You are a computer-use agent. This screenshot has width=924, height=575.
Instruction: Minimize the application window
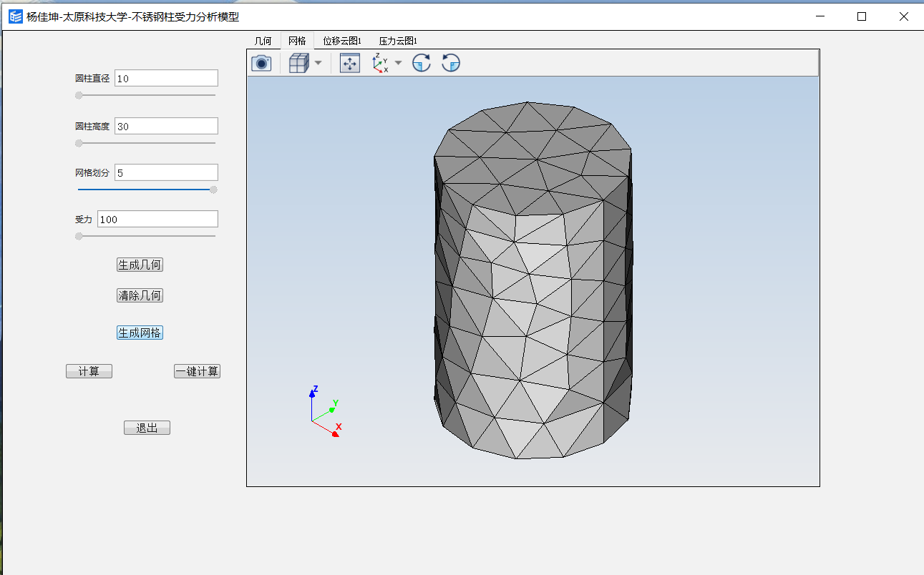pos(820,16)
